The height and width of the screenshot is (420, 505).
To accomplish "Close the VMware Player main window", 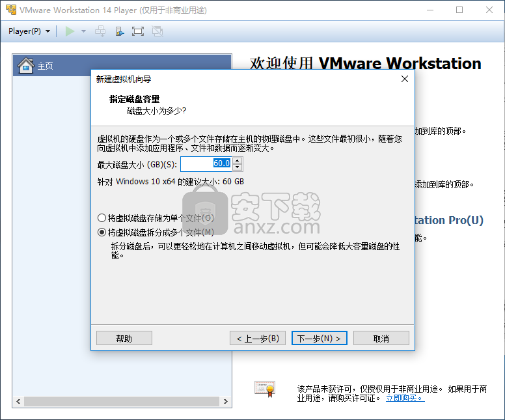I will tap(489, 10).
